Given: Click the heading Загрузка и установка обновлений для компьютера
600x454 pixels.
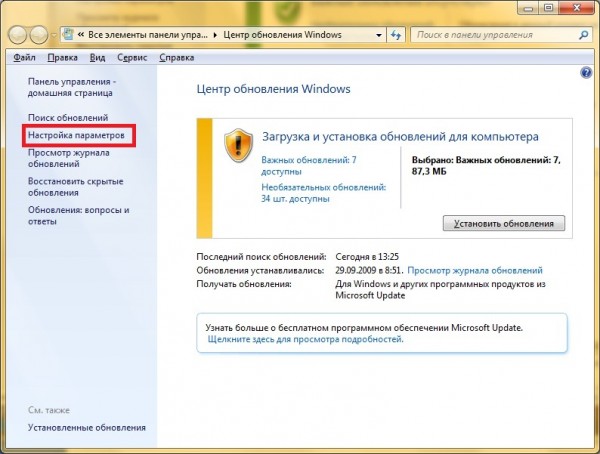Looking at the screenshot, I should [x=400, y=137].
